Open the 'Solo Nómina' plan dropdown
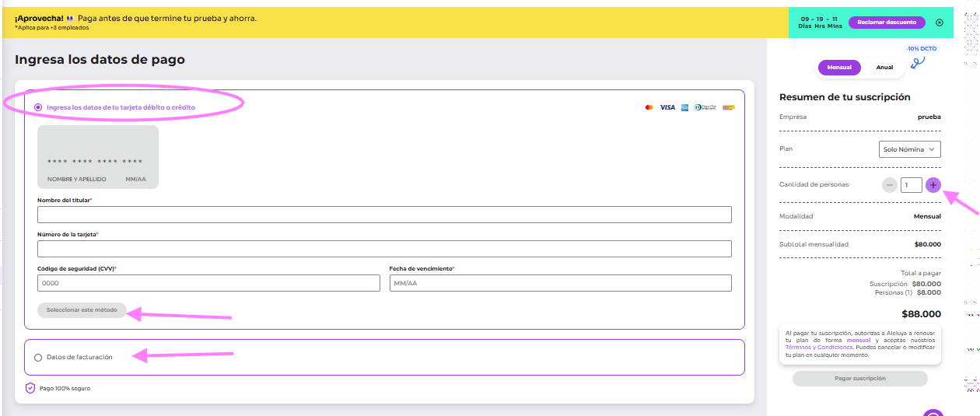The width and height of the screenshot is (980, 416). click(x=910, y=149)
